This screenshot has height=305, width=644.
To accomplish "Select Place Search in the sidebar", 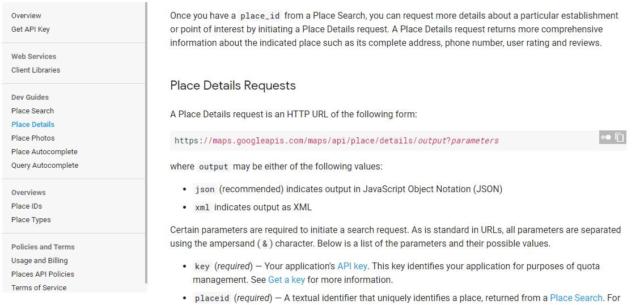I will point(33,111).
